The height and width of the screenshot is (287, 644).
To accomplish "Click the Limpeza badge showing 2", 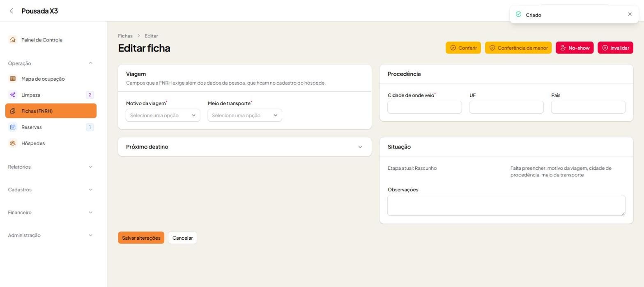I will 90,95.
